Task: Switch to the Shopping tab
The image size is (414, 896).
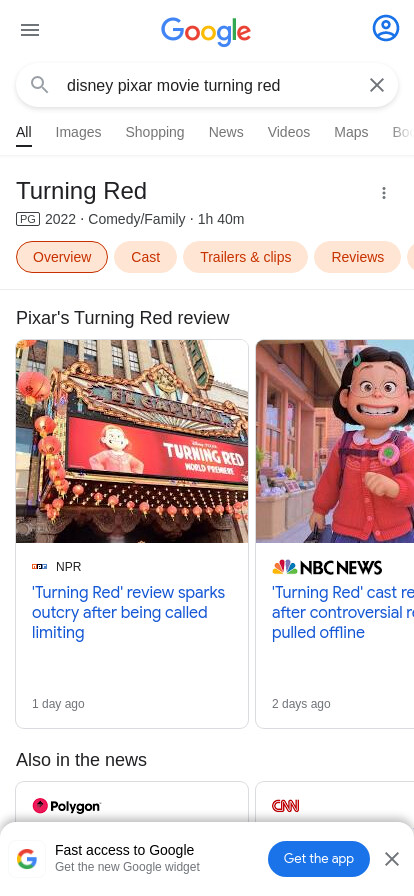Action: 155,132
